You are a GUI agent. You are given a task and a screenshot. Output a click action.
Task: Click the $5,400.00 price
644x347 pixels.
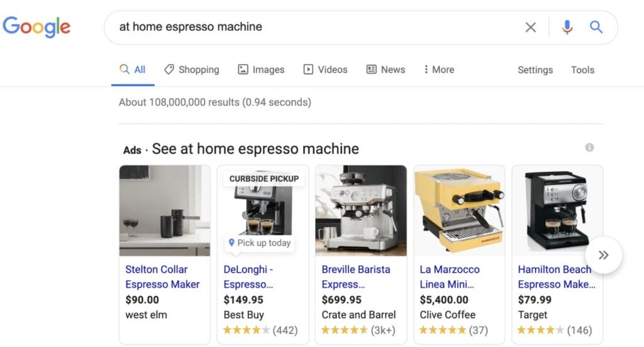coord(443,300)
